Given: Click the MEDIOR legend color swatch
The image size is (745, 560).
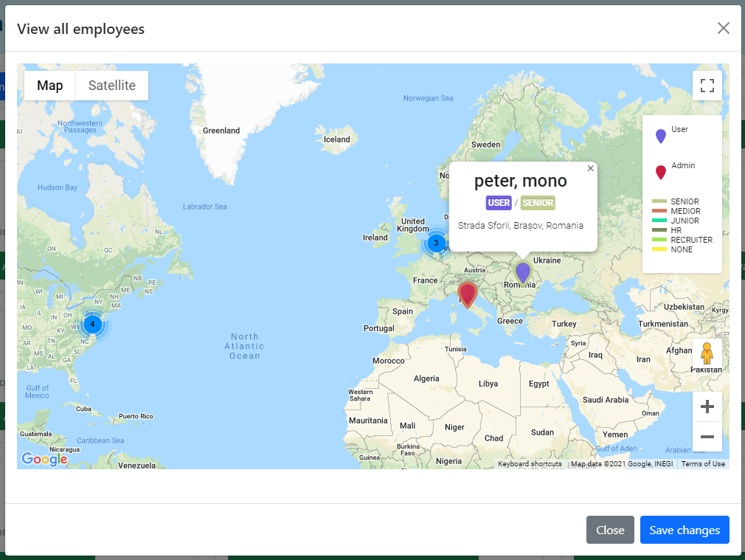Looking at the screenshot, I should tap(659, 211).
